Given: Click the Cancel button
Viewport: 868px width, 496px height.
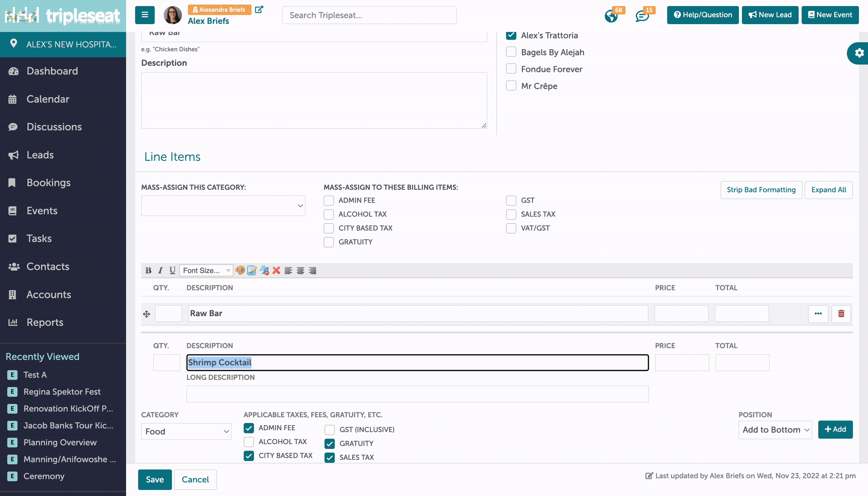Looking at the screenshot, I should pyautogui.click(x=195, y=480).
